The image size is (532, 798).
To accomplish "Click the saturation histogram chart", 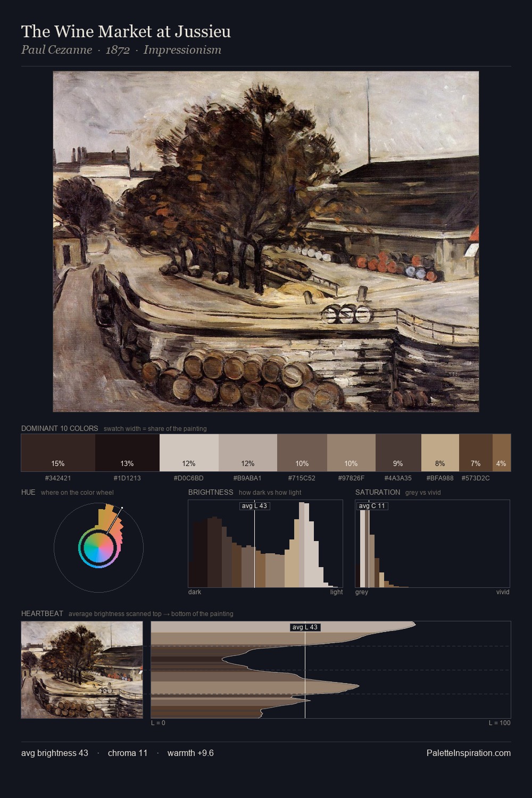I will [x=433, y=544].
